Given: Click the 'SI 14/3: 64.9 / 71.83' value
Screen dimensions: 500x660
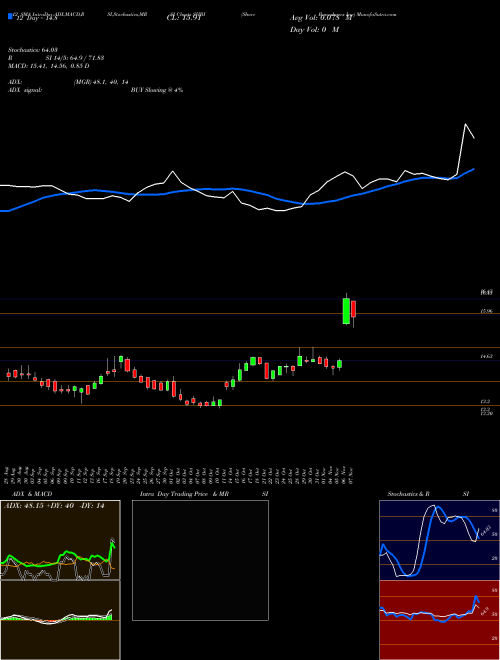Looking at the screenshot, I should 75,59.
